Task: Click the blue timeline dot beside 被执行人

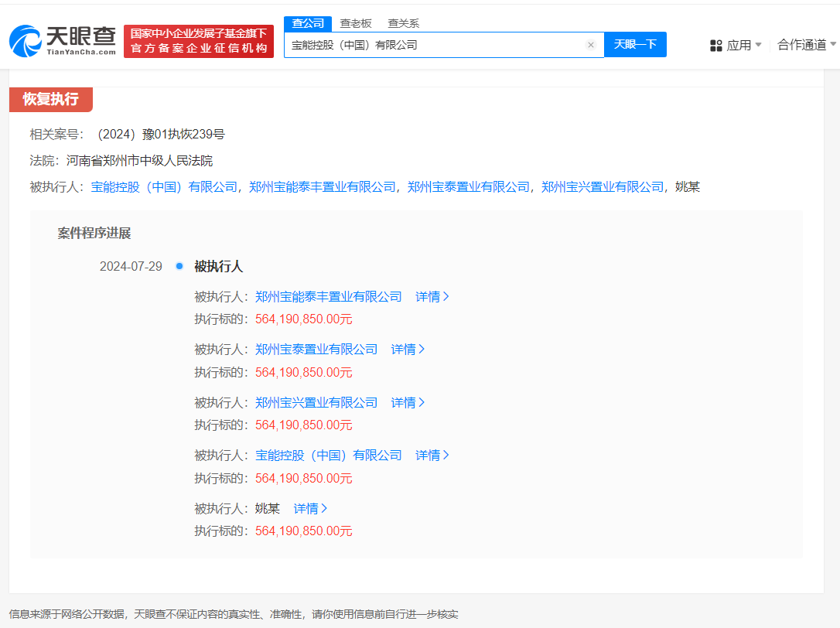Action: tap(179, 265)
